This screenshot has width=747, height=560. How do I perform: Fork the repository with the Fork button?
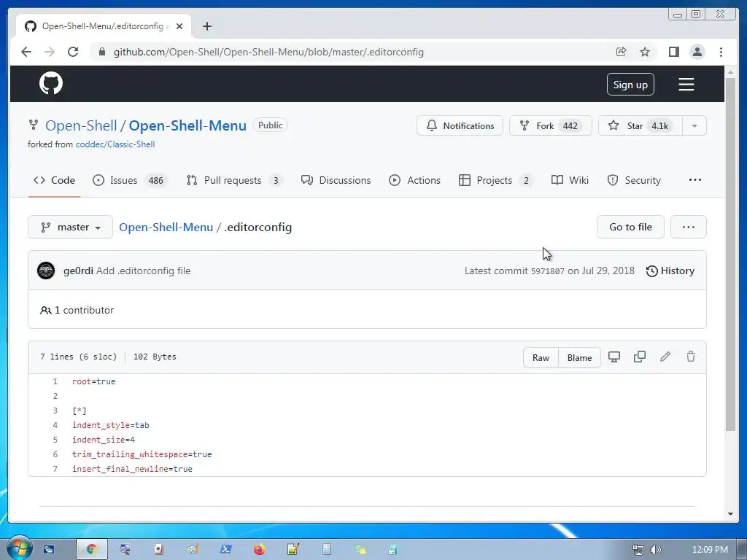[550, 125]
